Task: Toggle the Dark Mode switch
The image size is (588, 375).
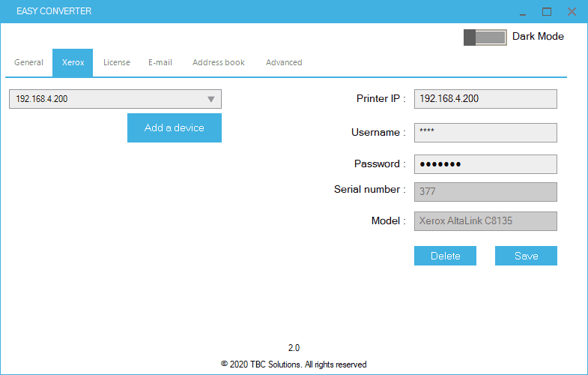Action: pyautogui.click(x=485, y=37)
